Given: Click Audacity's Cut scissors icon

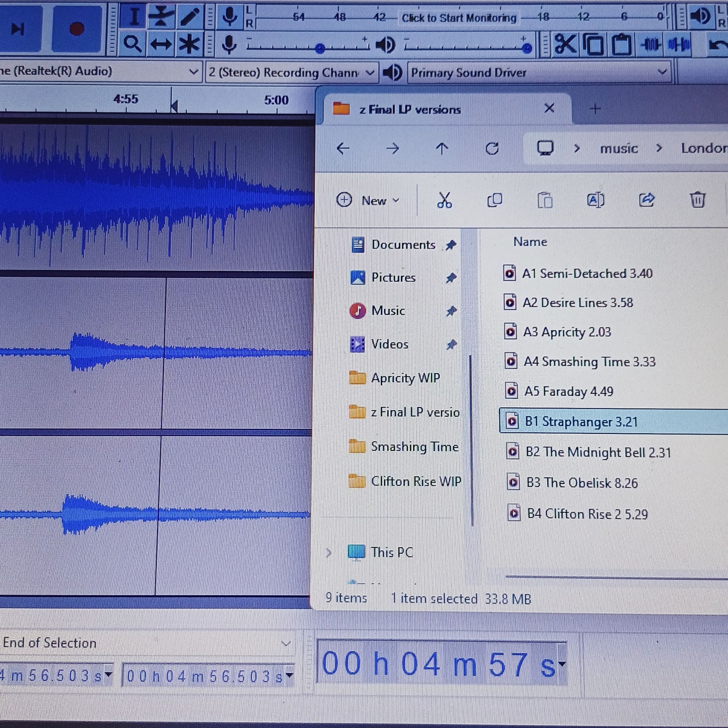Looking at the screenshot, I should 565,44.
